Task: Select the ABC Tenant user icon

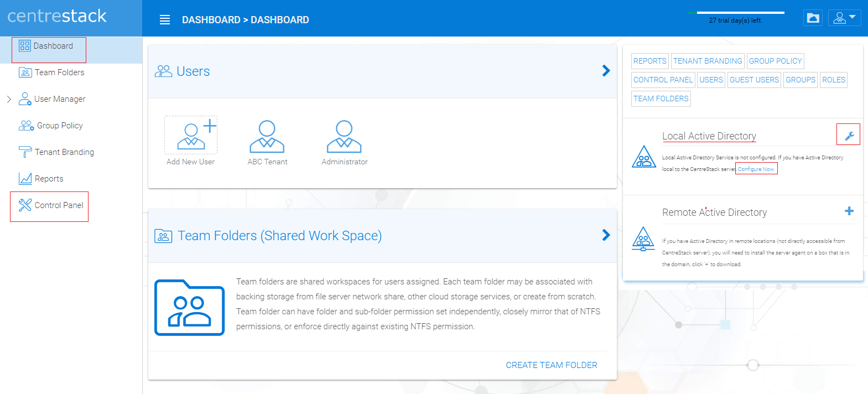Action: click(x=267, y=136)
